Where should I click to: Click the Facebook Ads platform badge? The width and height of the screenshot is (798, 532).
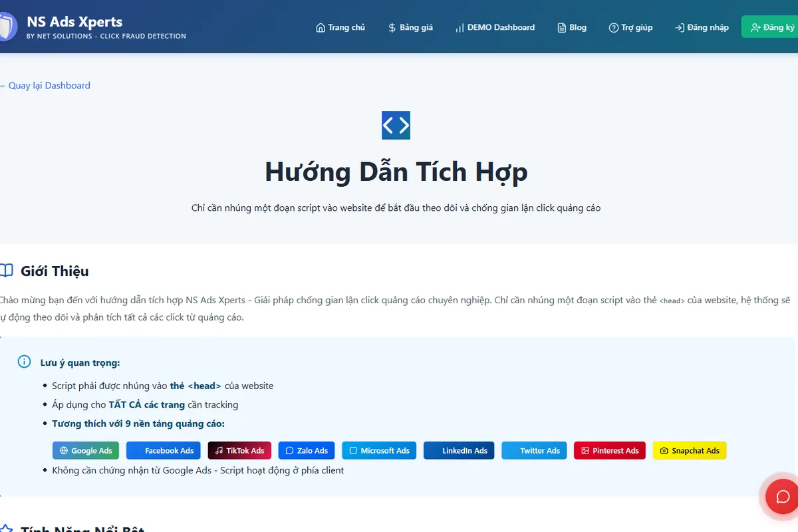pos(164,450)
